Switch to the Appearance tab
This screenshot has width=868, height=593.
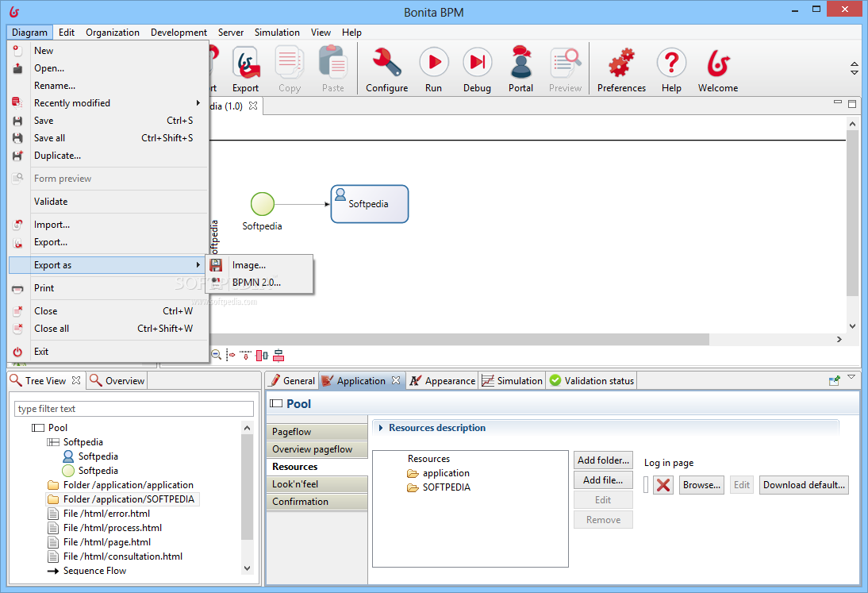point(442,380)
